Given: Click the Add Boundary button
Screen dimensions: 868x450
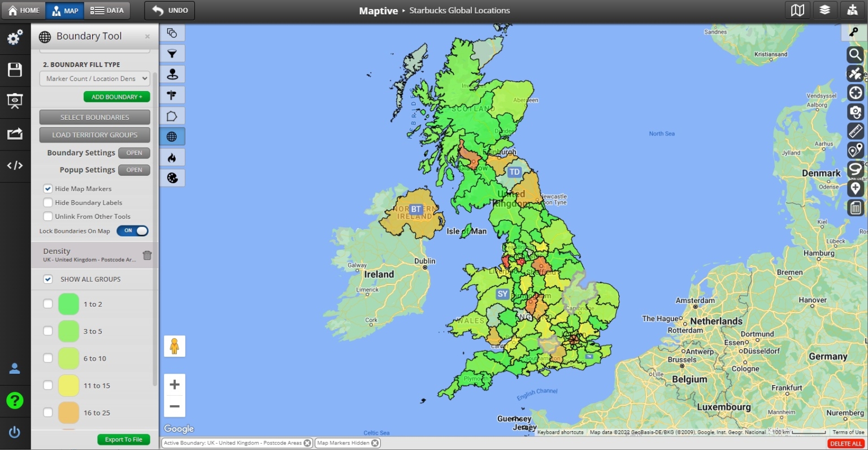Looking at the screenshot, I should point(116,97).
